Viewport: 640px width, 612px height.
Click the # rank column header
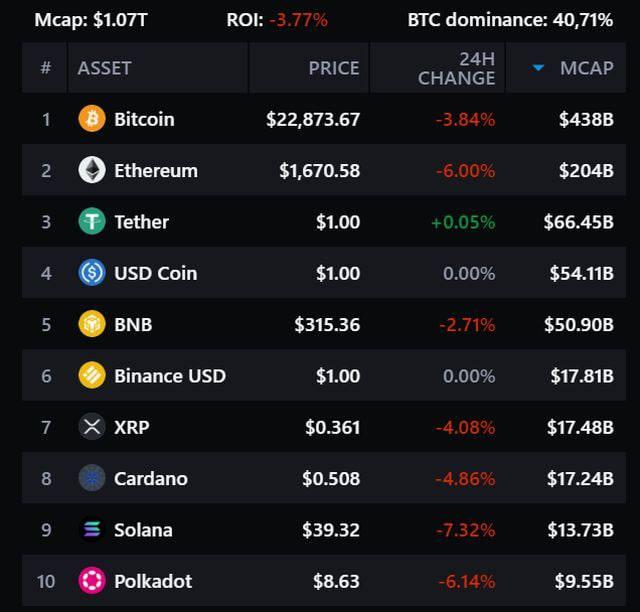tap(45, 68)
